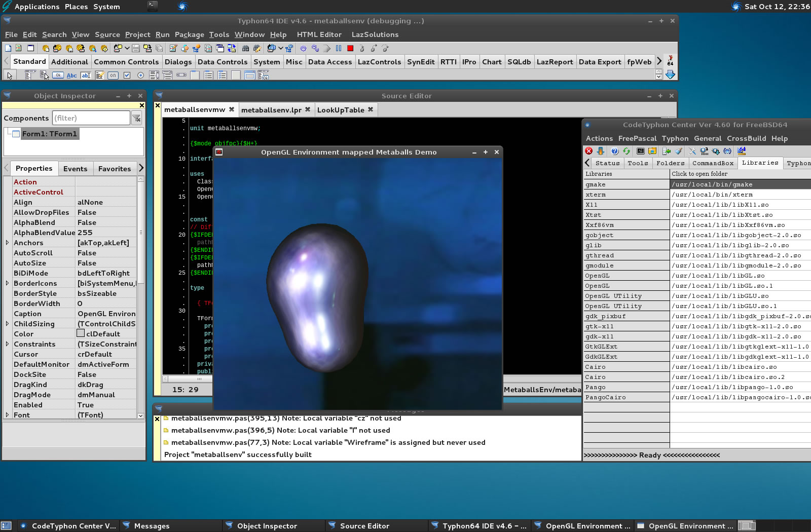Expand the Font property node
This screenshot has width=811, height=532.
(7, 415)
